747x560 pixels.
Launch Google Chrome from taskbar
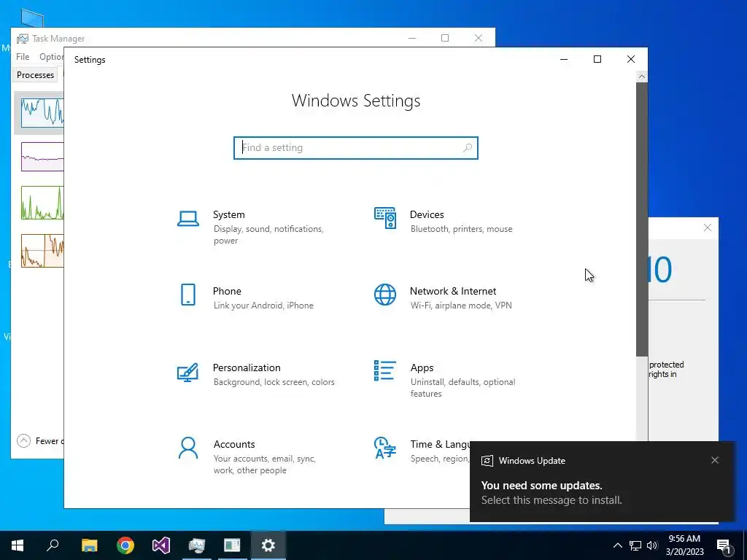point(125,545)
